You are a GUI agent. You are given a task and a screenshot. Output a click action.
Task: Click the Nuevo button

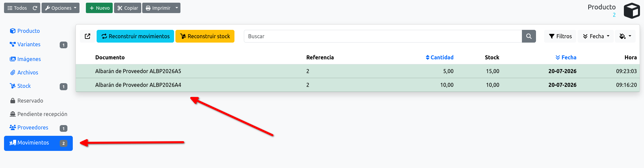tap(99, 8)
